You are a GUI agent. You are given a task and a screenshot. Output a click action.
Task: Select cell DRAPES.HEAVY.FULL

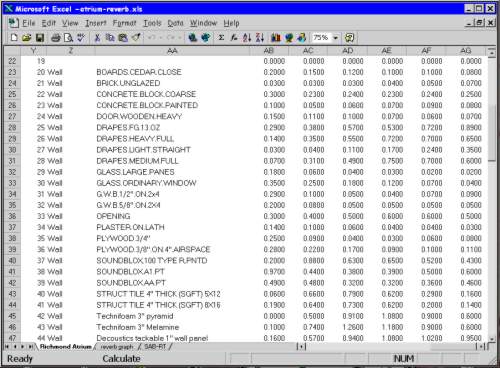coord(172,139)
